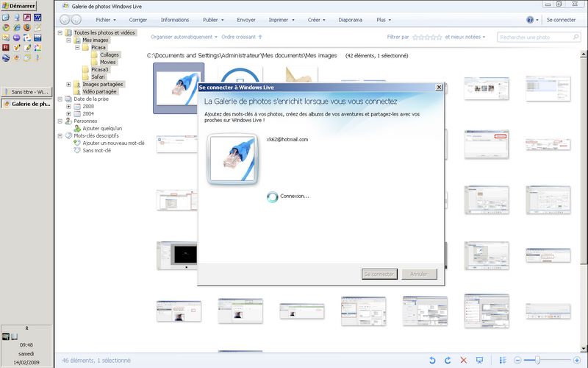Open the Publier menu
The height and width of the screenshot is (368, 588).
coord(213,20)
